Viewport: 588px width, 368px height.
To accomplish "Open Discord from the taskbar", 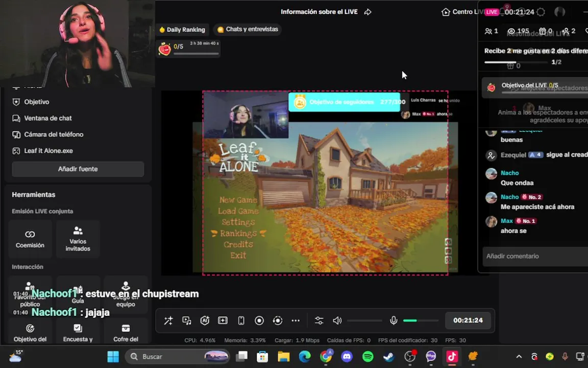I will pos(347,356).
